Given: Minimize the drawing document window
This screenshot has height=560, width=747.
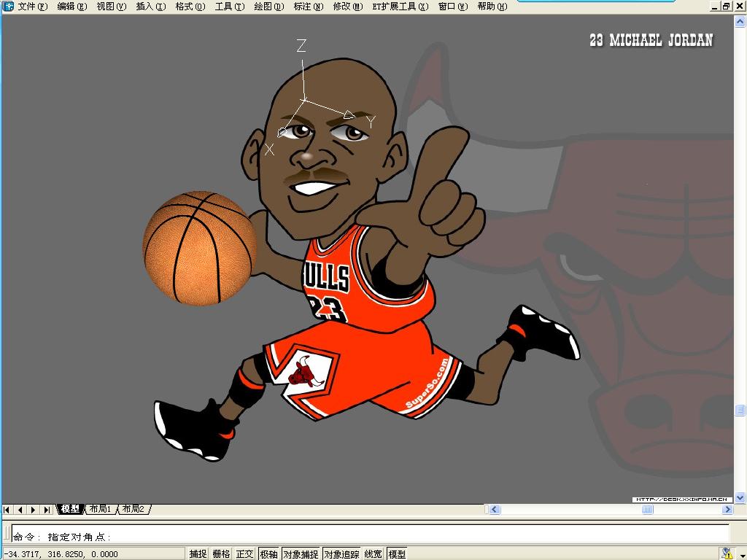Looking at the screenshot, I should (x=714, y=6).
